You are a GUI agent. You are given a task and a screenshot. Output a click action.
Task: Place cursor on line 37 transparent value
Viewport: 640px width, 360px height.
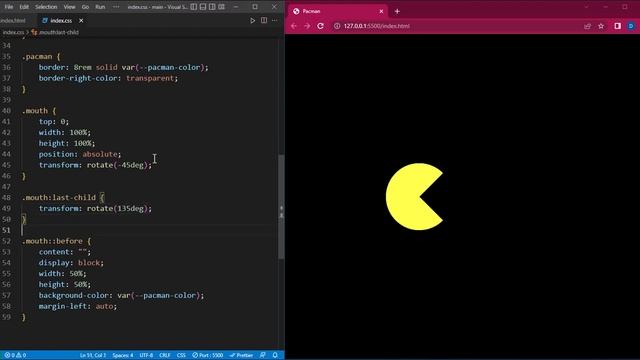pyautogui.click(x=150, y=78)
